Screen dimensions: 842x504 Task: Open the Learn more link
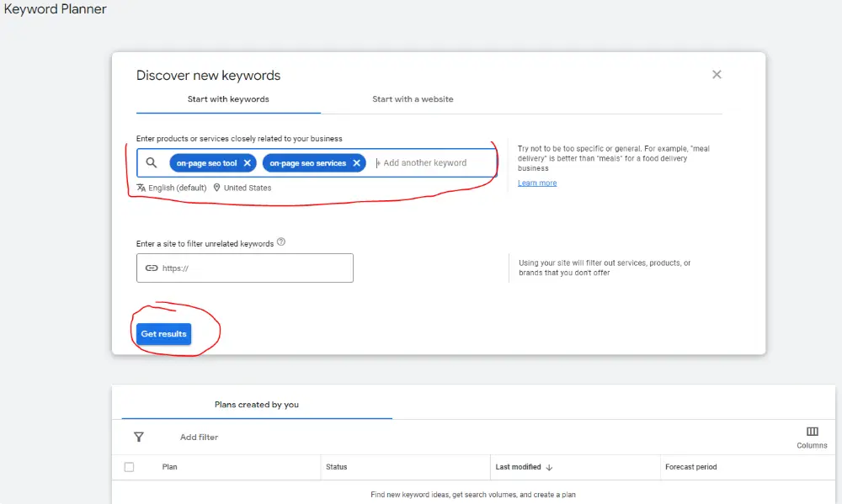(536, 183)
